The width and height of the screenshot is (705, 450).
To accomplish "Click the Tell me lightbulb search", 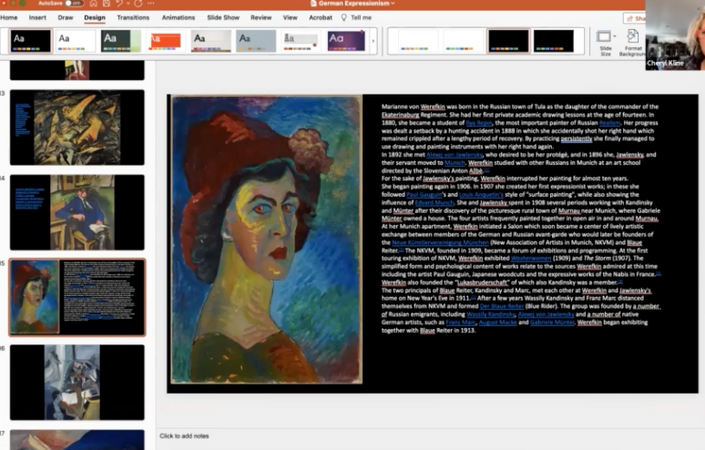I will 356,18.
